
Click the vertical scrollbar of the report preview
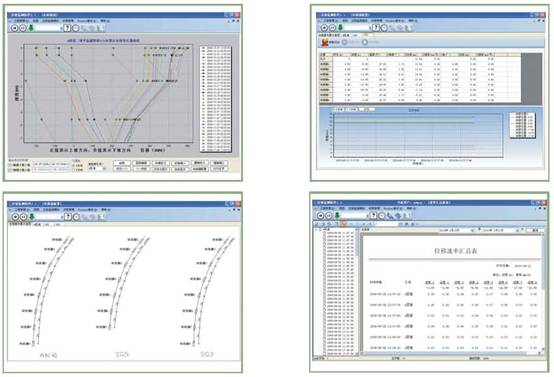point(543,293)
